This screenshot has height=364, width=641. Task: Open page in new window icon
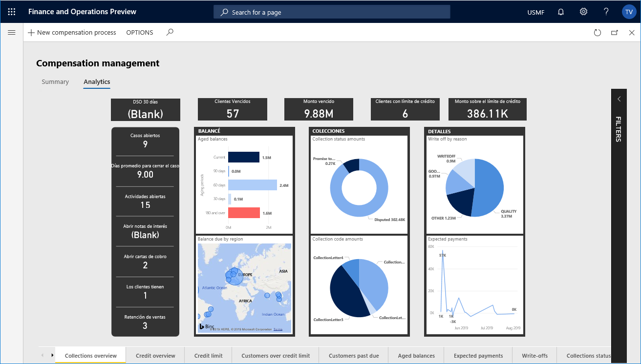(x=615, y=32)
